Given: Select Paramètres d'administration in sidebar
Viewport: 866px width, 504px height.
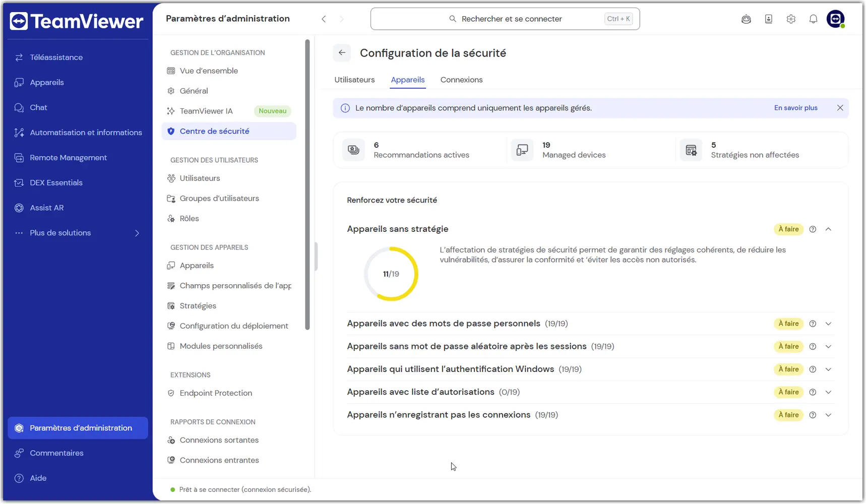Looking at the screenshot, I should coord(78,428).
